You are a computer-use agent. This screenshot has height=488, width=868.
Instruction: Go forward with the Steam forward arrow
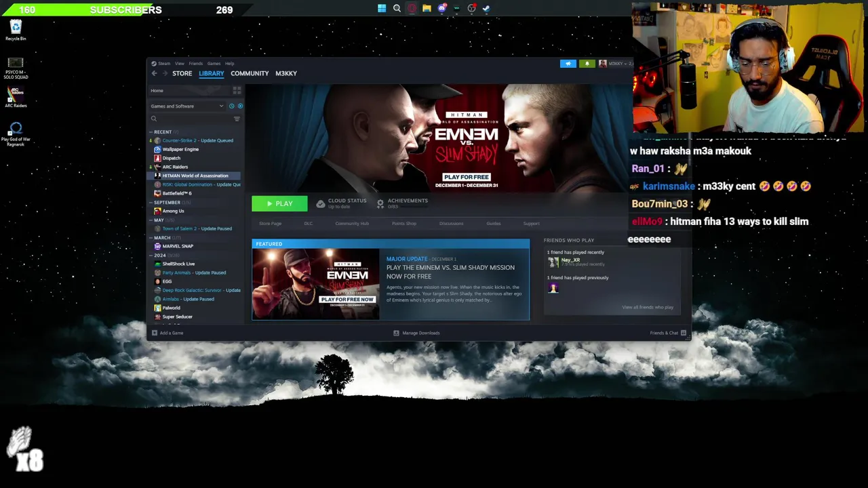point(164,73)
